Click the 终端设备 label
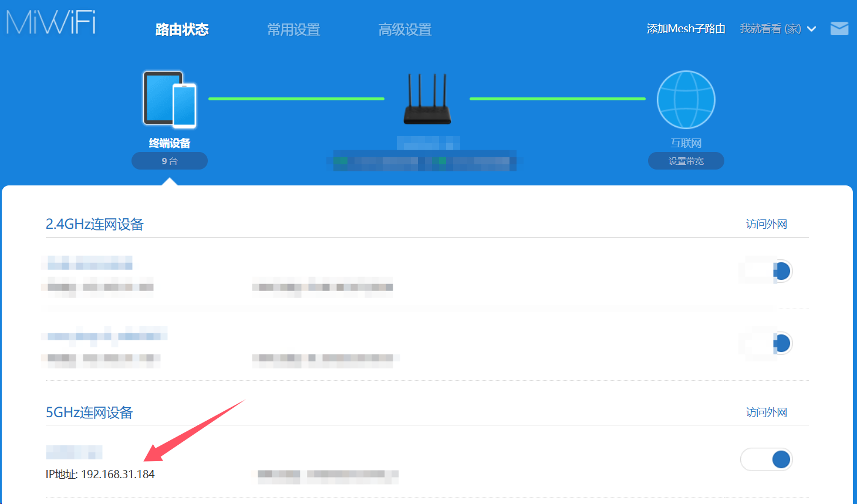857x504 pixels. [x=170, y=143]
